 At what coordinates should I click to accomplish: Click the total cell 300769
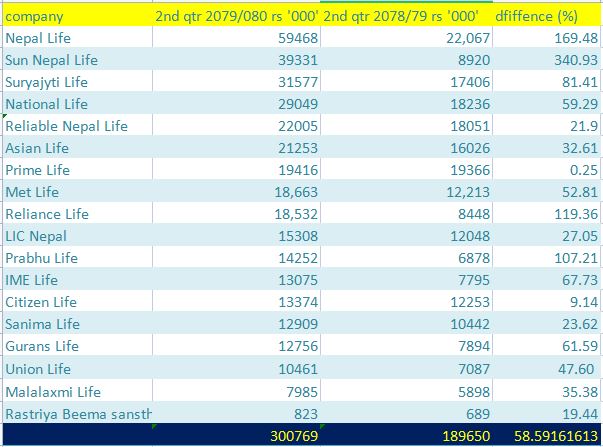point(237,435)
